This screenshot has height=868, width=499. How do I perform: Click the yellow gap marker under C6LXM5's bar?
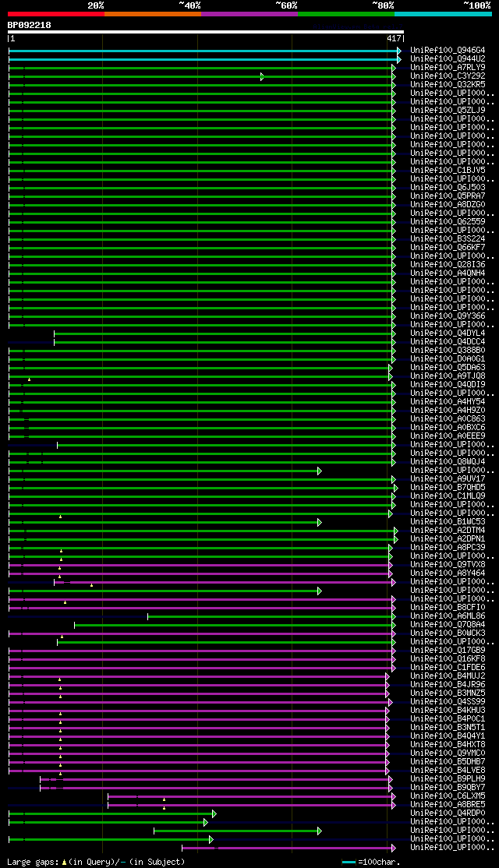[x=164, y=800]
